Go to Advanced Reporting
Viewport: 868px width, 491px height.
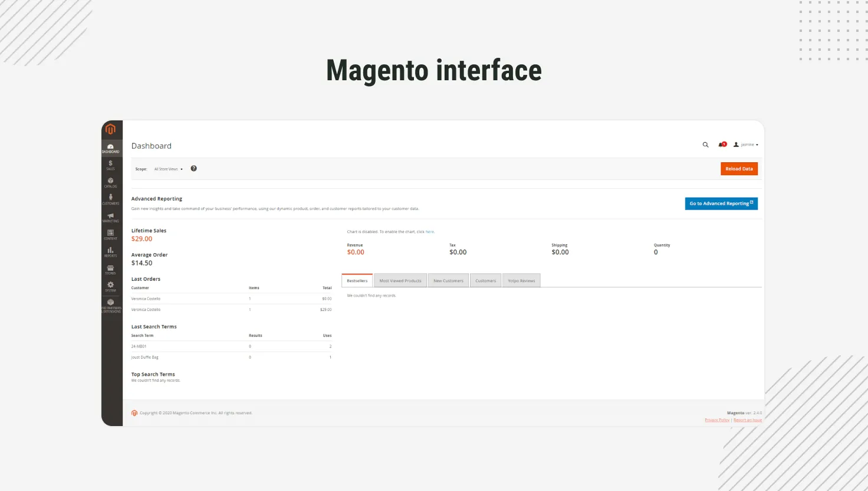721,203
